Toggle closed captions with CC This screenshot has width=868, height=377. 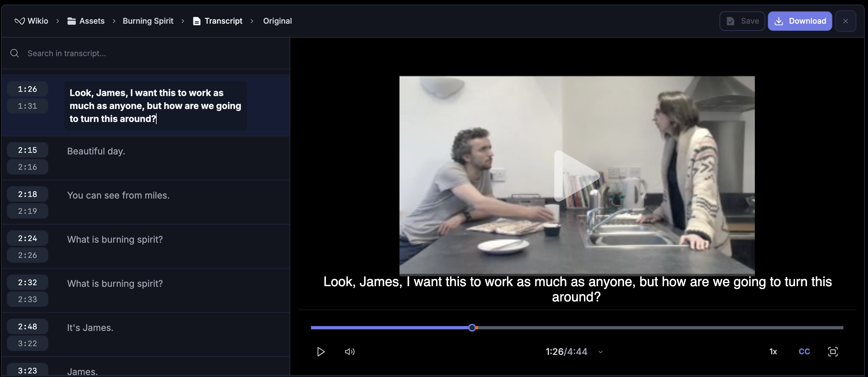tap(804, 352)
